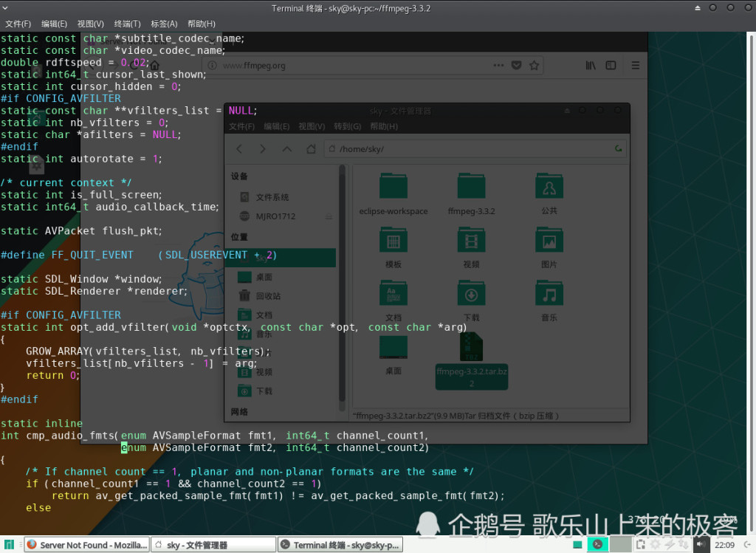The width and height of the screenshot is (756, 553).
Task: Open the taskbar start menu icon
Action: (x=9, y=544)
